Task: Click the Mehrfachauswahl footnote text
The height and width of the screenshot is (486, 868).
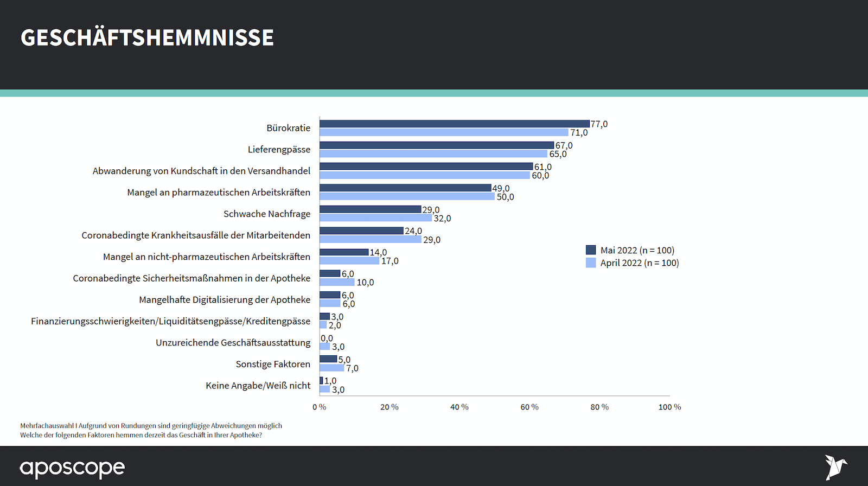Action: [151, 426]
